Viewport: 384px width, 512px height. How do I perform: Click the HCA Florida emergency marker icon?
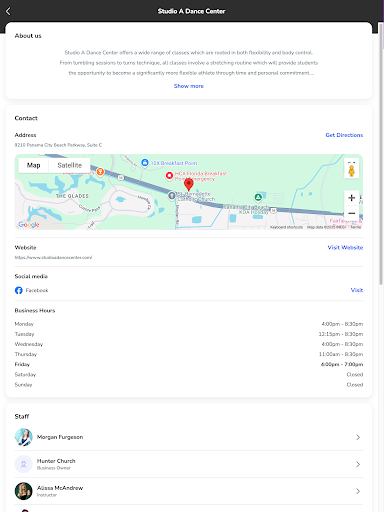click(x=169, y=175)
